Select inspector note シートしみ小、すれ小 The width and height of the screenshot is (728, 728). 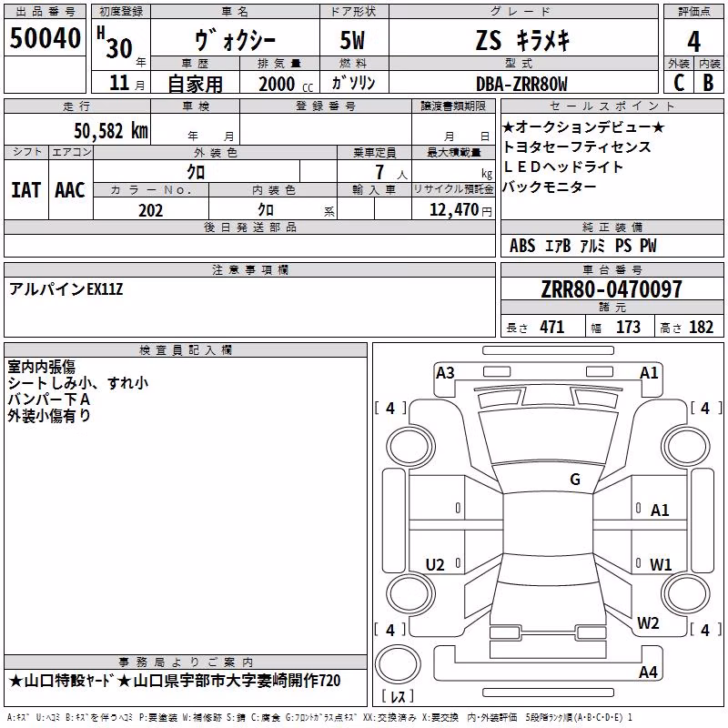[77, 383]
